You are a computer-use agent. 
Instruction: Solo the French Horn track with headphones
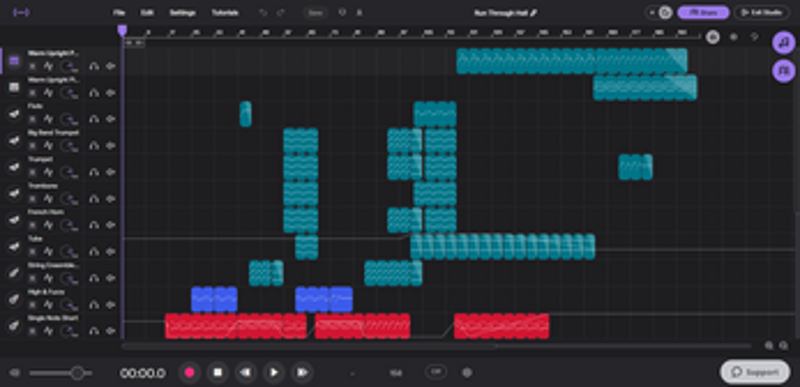click(x=94, y=225)
